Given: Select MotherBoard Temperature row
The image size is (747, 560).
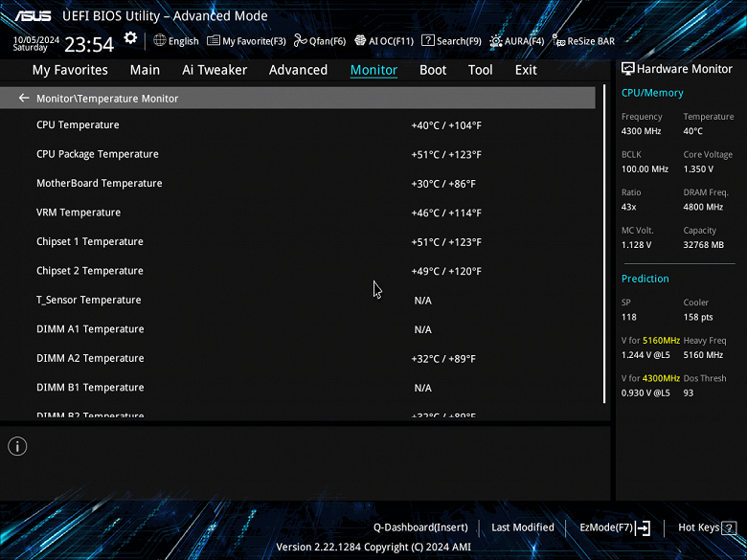Looking at the screenshot, I should coord(298,184).
